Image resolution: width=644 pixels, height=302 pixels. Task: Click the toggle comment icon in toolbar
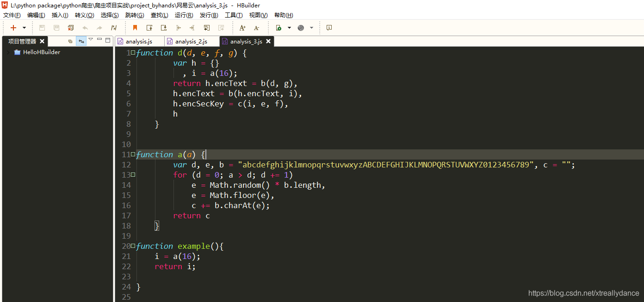point(114,28)
